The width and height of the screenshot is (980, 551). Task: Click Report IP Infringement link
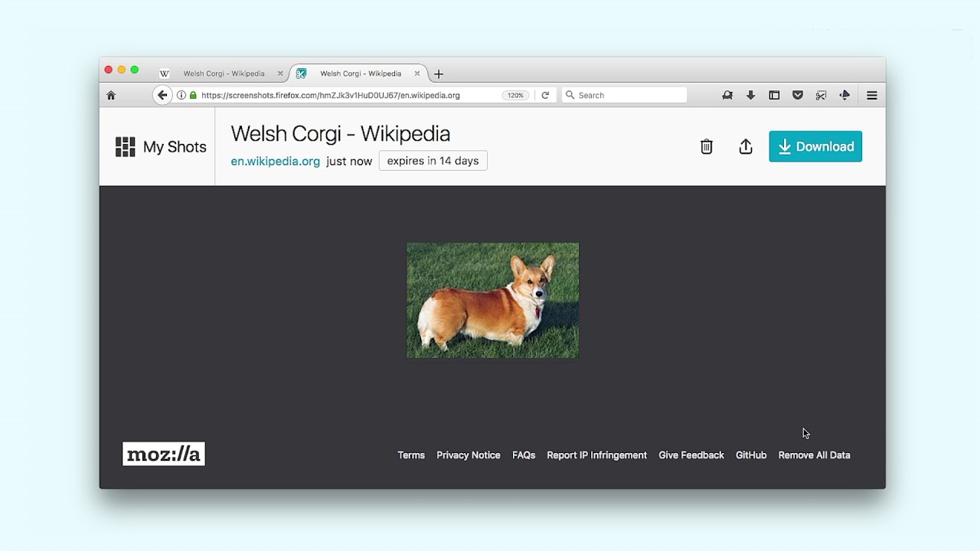coord(597,455)
